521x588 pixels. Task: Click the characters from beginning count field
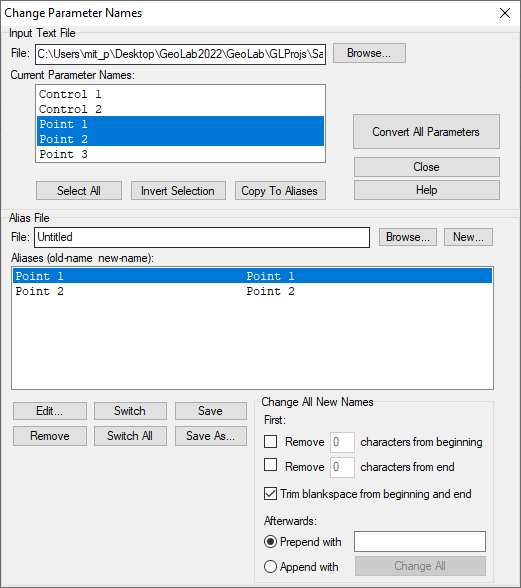(342, 442)
